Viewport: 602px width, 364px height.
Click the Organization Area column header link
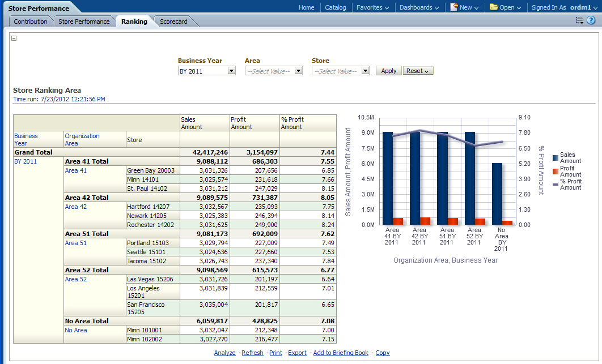[82, 139]
